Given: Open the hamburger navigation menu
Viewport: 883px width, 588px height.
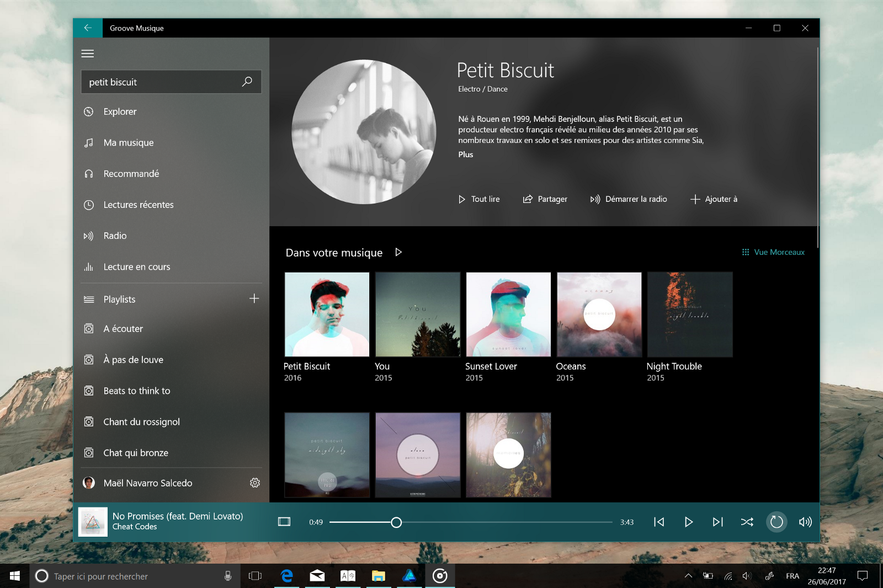Looking at the screenshot, I should [88, 54].
